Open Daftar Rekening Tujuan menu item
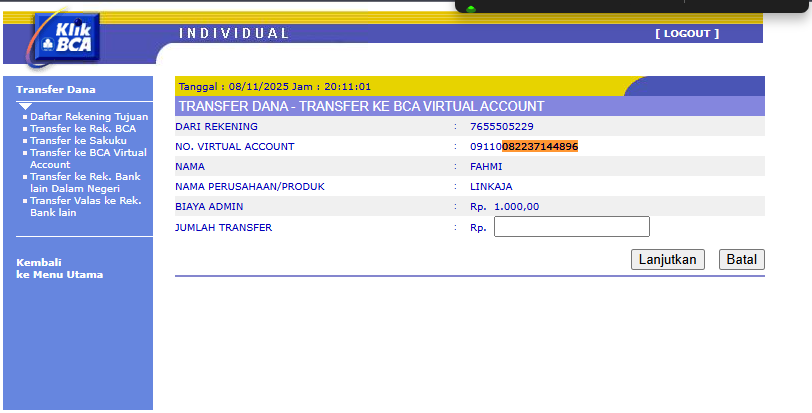Screen dimensions: 812x413 [x=89, y=116]
